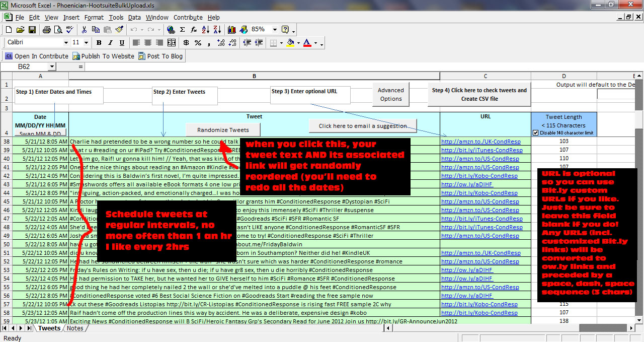Toggle Italic formatting
Image resolution: width=644 pixels, height=342 pixels.
point(110,43)
